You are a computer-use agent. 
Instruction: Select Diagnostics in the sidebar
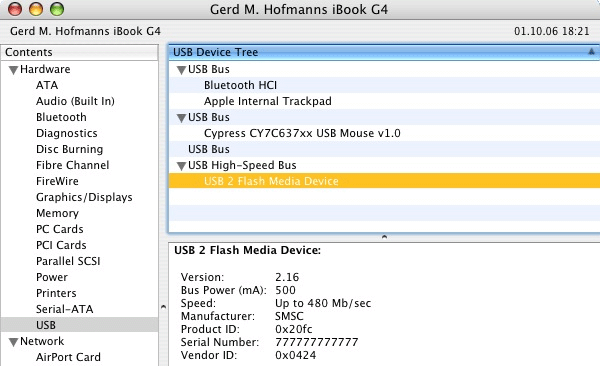67,133
